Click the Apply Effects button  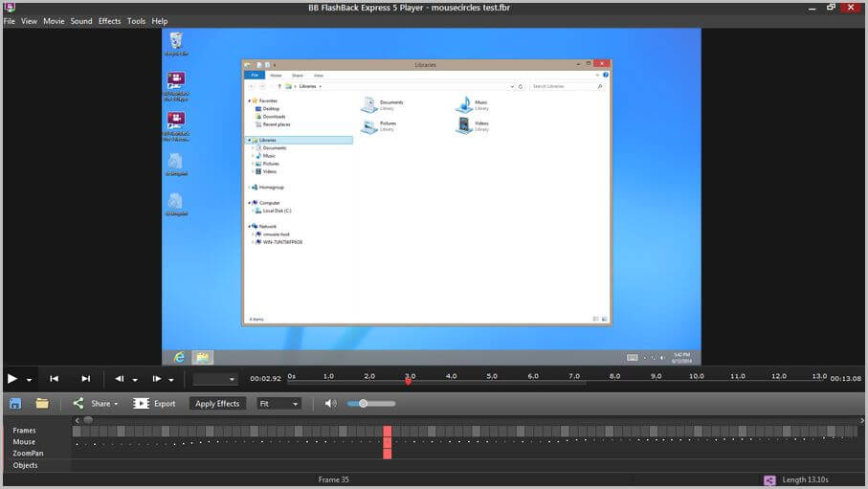[217, 404]
